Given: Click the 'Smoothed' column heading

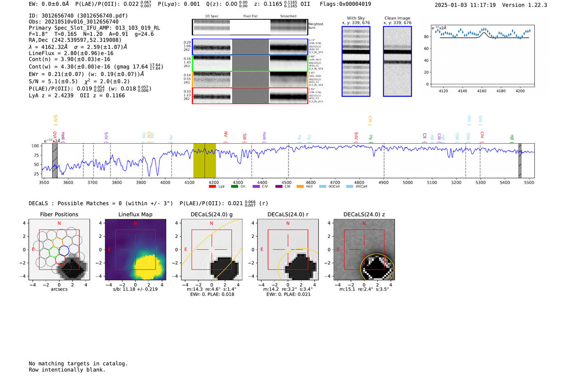Looking at the screenshot, I should 288,16.
